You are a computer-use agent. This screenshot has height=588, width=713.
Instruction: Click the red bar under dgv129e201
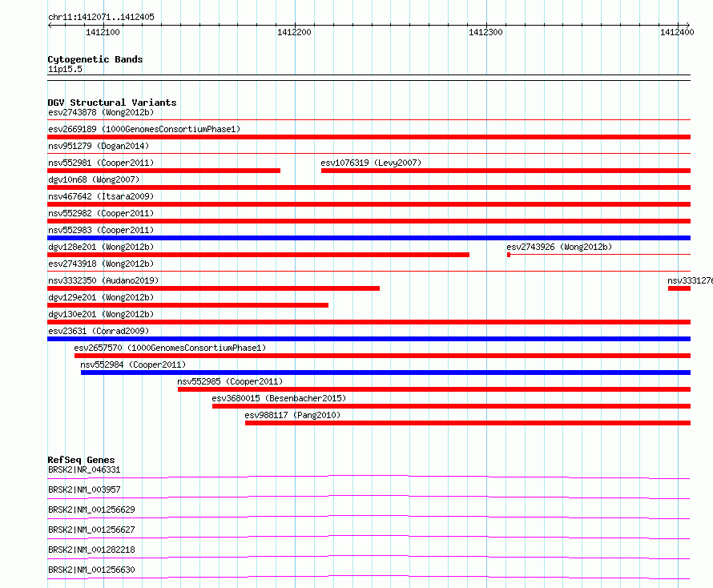pos(187,305)
